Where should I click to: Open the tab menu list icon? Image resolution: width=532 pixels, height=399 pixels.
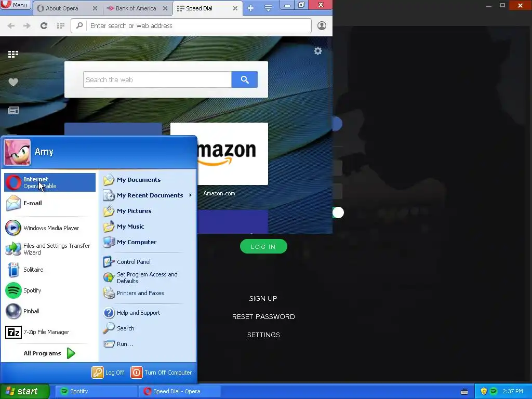(x=268, y=8)
